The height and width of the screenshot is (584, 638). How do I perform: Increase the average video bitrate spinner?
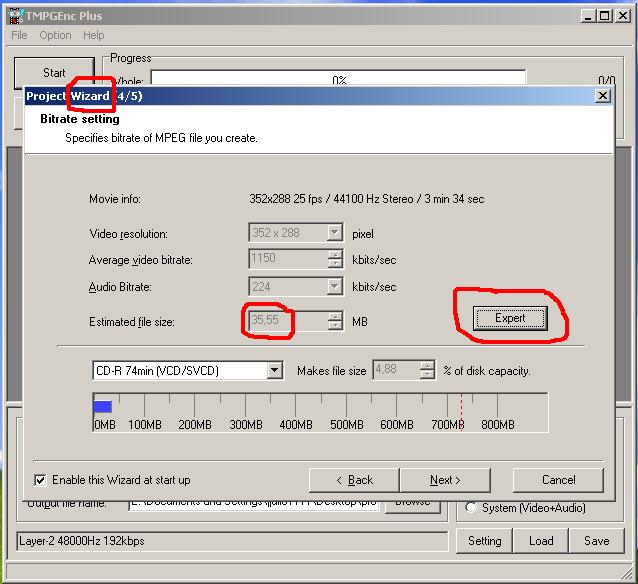[335, 254]
